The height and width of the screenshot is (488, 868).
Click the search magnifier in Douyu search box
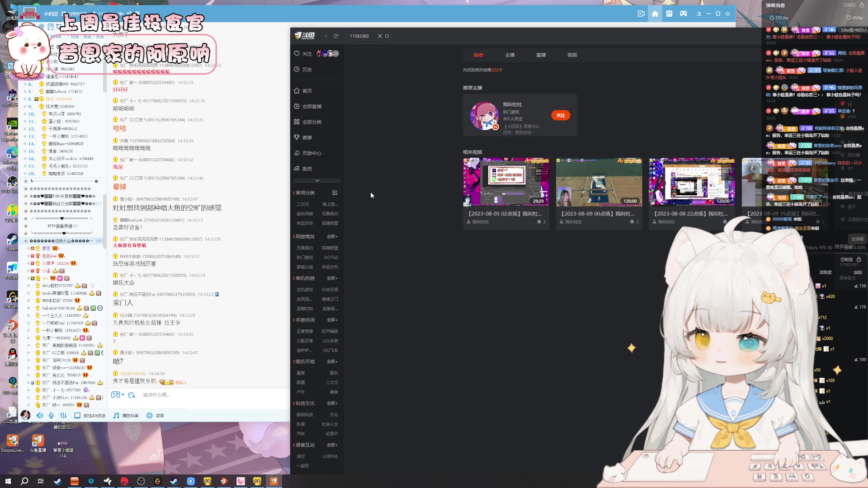click(387, 36)
